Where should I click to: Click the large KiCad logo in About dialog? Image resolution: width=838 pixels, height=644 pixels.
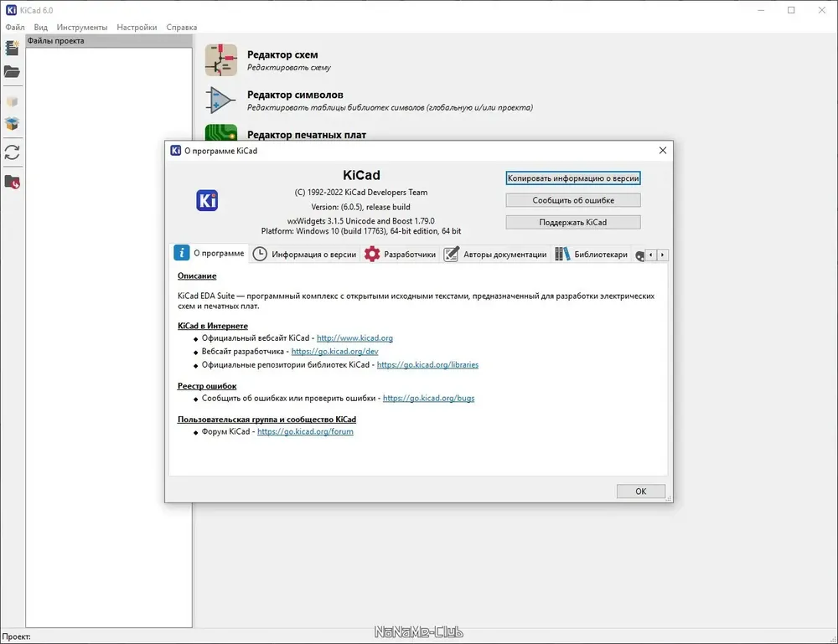click(207, 200)
